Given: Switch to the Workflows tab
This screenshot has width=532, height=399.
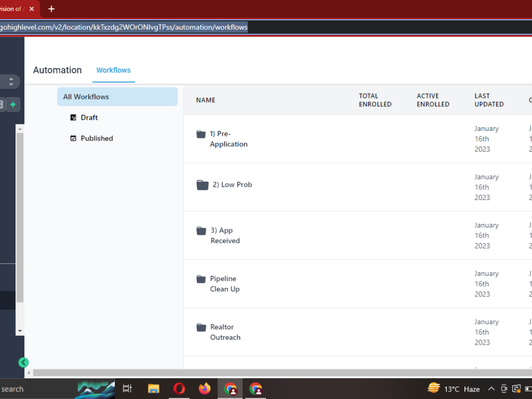Looking at the screenshot, I should pyautogui.click(x=113, y=70).
